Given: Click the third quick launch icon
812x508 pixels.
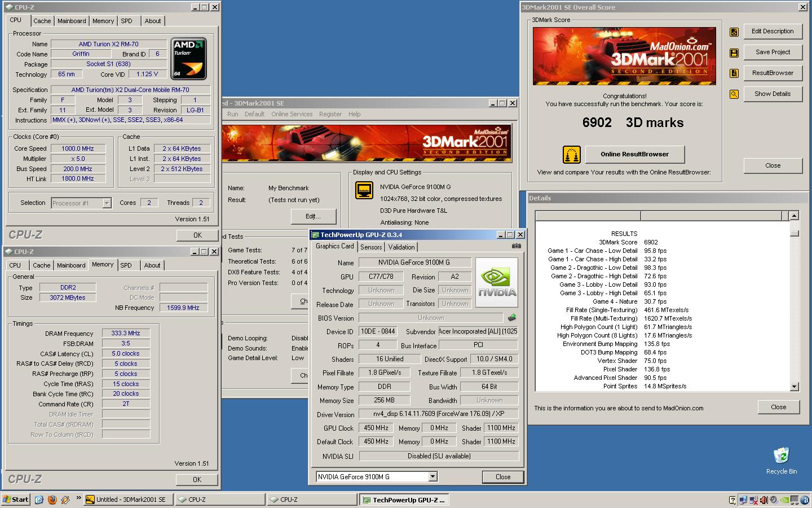Looking at the screenshot, I should [x=65, y=500].
